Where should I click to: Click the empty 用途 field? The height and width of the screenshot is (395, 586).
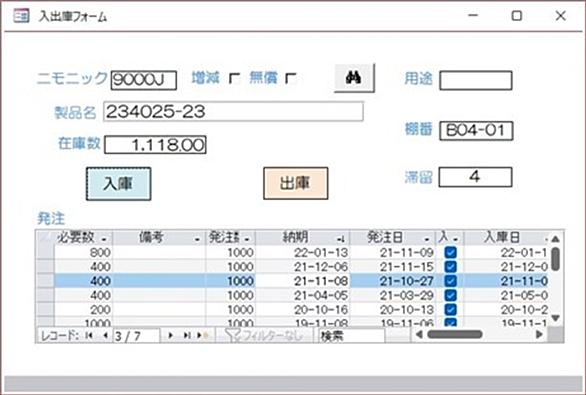pos(476,80)
